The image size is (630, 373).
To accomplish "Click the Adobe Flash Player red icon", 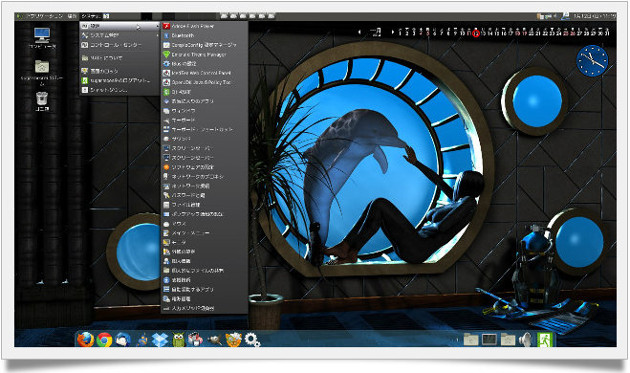I will (166, 26).
